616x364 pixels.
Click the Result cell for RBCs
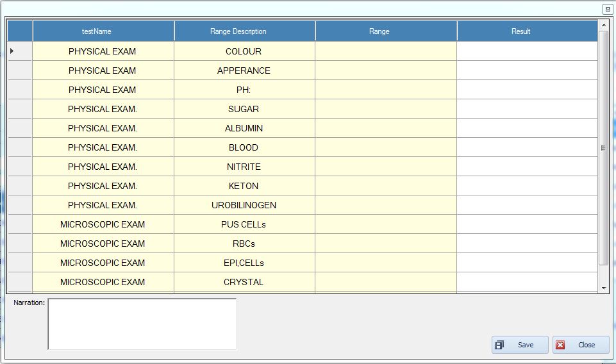527,244
